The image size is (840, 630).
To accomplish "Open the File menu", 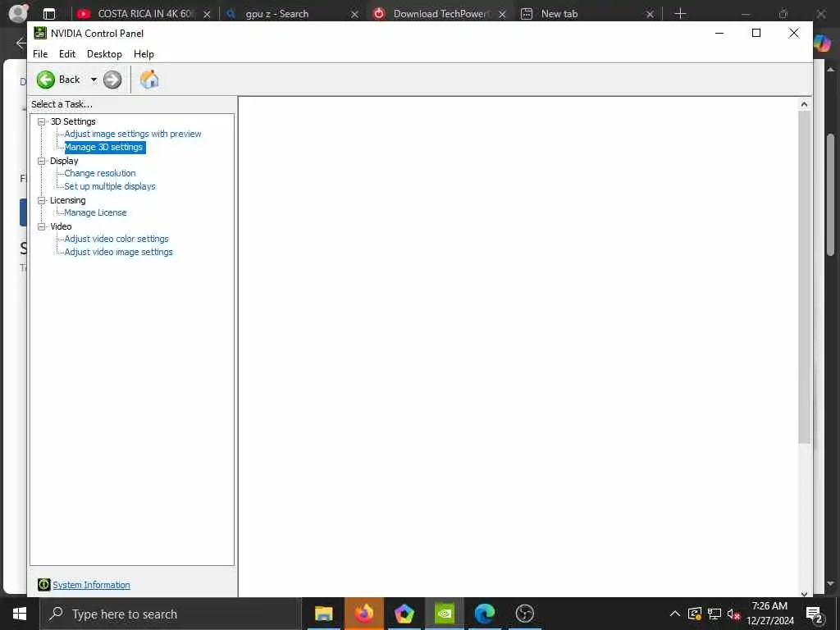I will click(x=40, y=54).
